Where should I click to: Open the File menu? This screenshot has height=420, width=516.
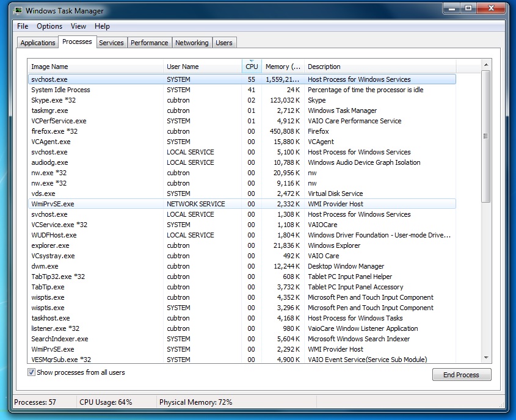point(23,26)
